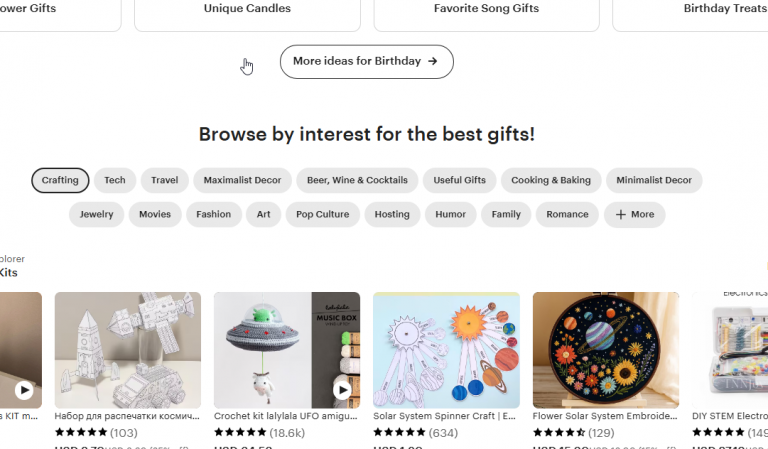Image resolution: width=768 pixels, height=449 pixels.
Task: Go to Favorite Song Gifts
Action: coord(486,9)
